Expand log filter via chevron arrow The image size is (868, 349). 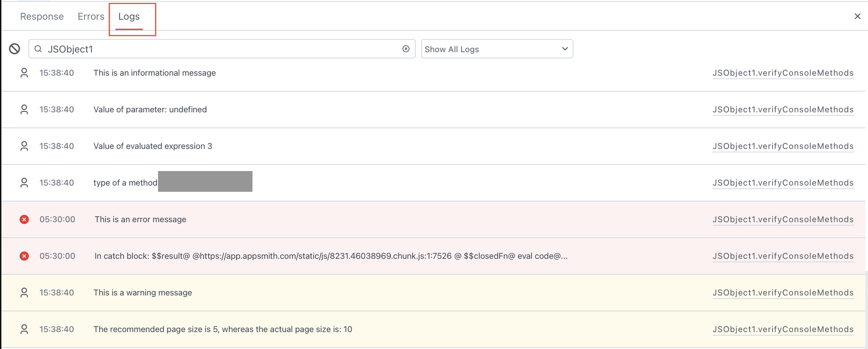pyautogui.click(x=565, y=49)
